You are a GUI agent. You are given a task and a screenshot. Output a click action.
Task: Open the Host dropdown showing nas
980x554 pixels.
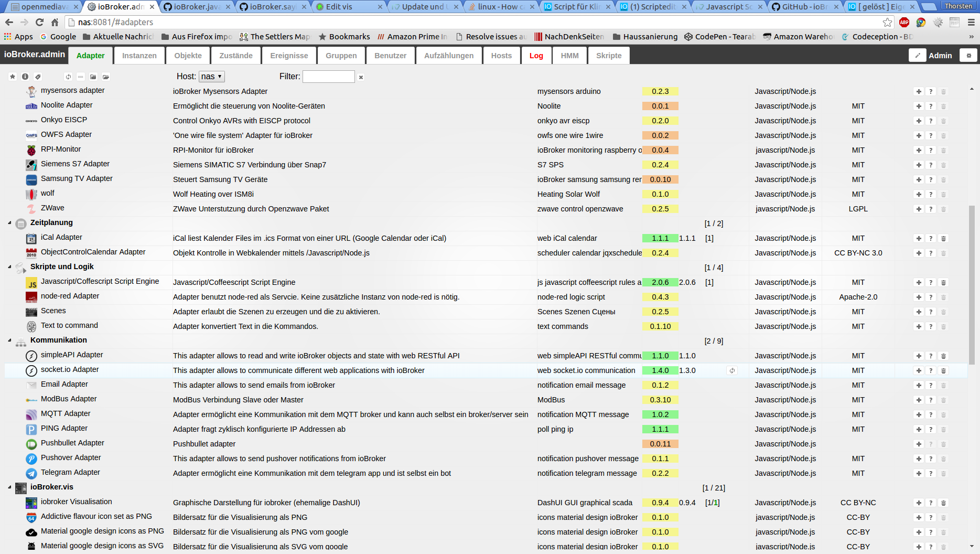click(211, 77)
